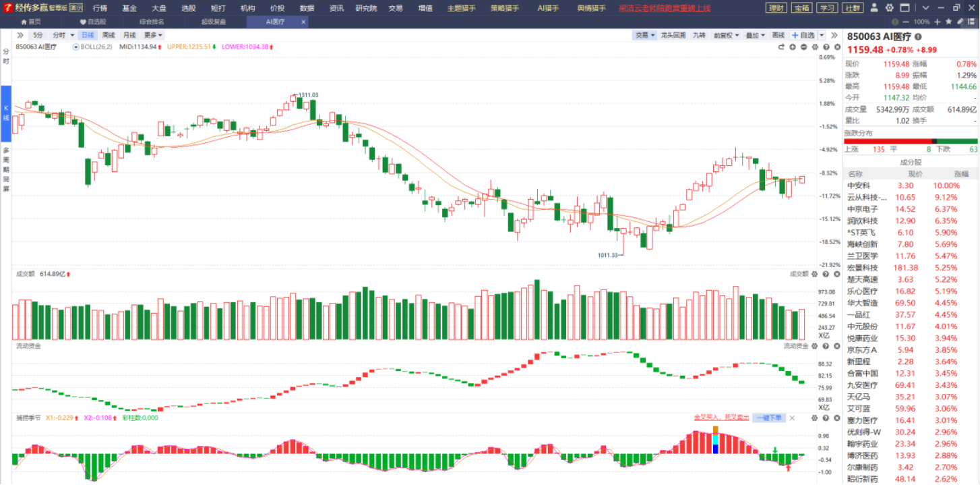
Task: Click the 涨跌分布 red-green distribution bar
Action: coord(911,141)
